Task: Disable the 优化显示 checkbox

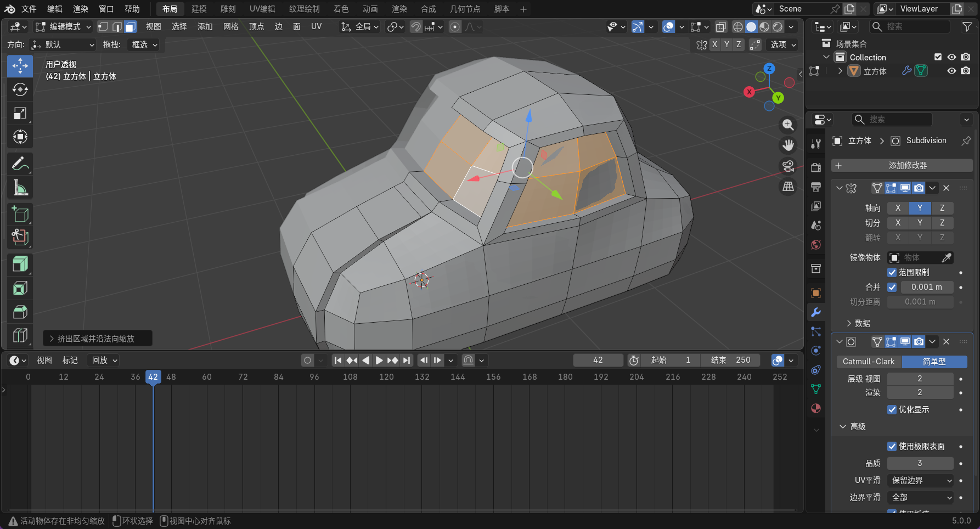Action: point(892,409)
